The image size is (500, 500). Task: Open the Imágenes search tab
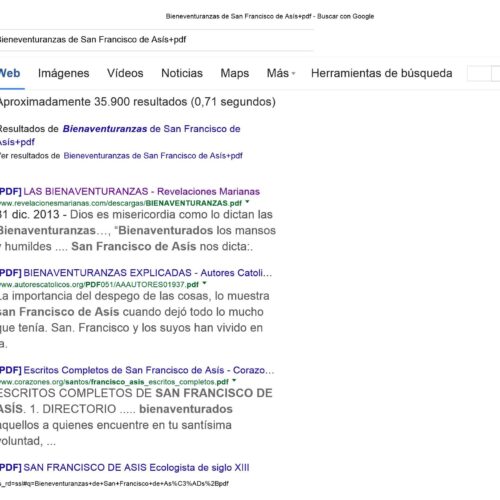[x=64, y=73]
